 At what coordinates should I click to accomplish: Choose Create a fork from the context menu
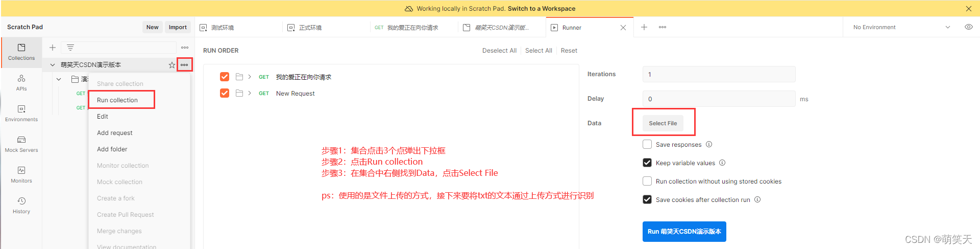[x=139, y=198]
